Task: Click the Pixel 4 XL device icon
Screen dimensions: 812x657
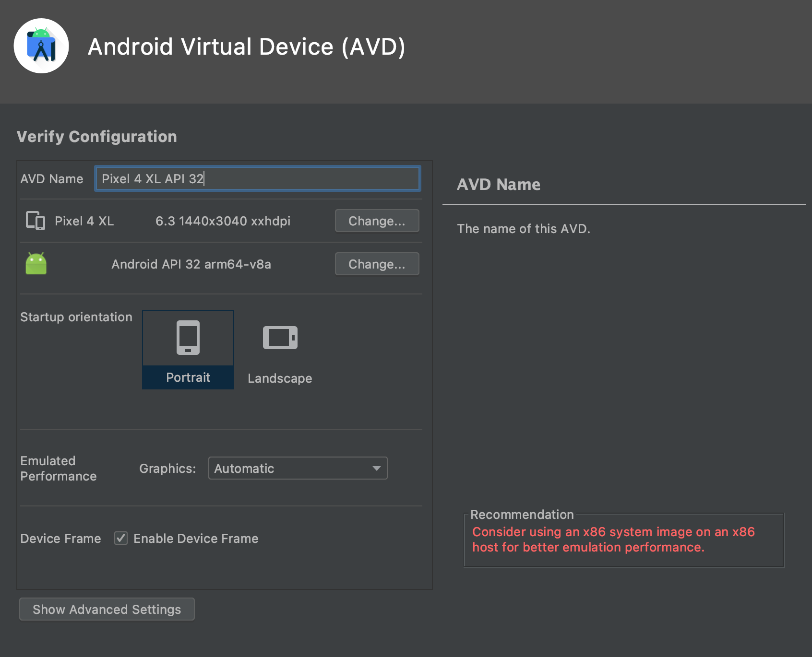Action: click(36, 221)
